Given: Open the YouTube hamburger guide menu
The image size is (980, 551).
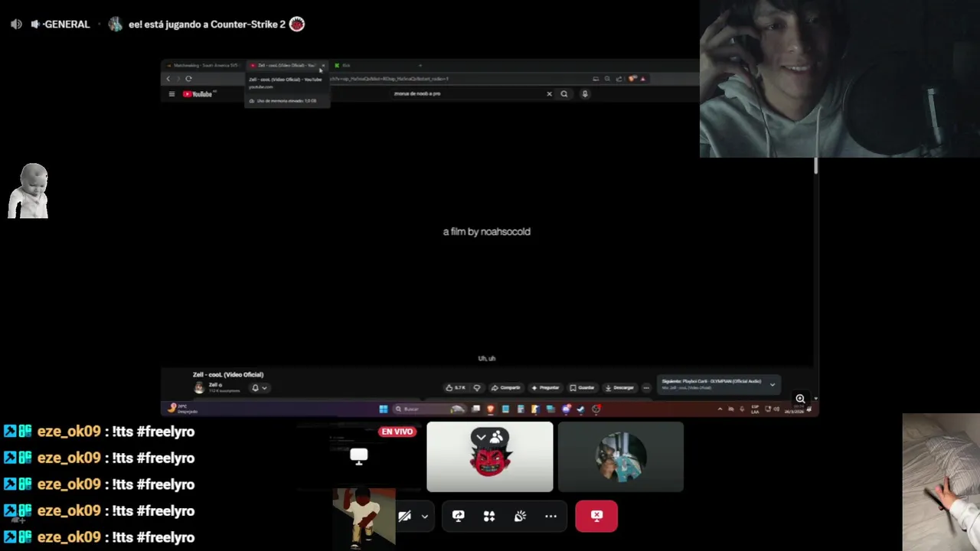Looking at the screenshot, I should [171, 94].
